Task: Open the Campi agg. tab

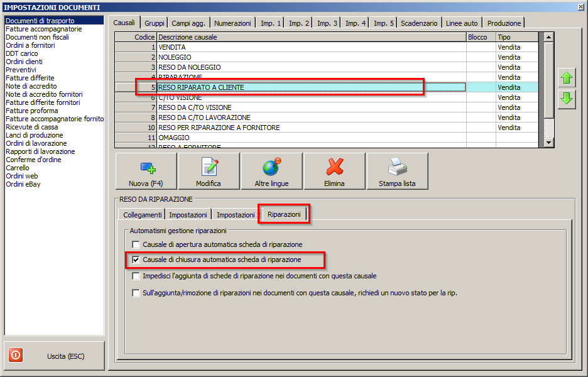Action: [x=188, y=23]
